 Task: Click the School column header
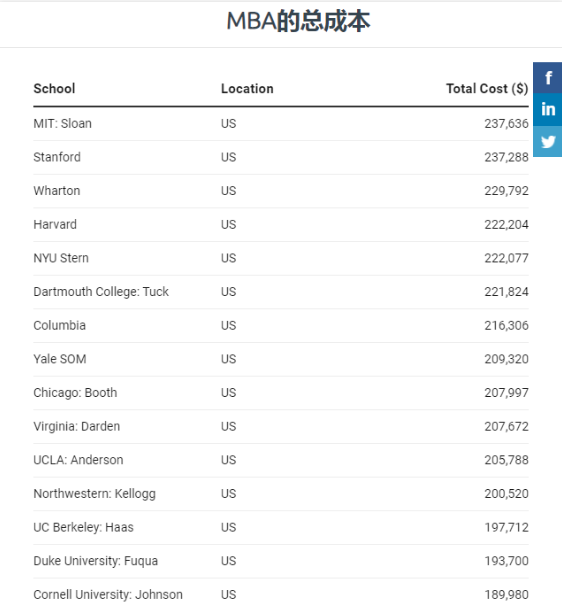point(54,89)
